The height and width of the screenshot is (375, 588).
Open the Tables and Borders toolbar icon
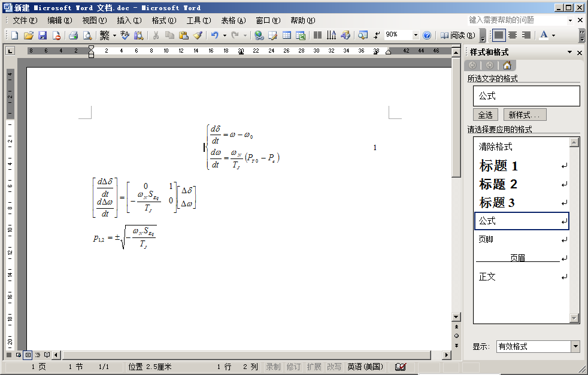click(x=272, y=35)
